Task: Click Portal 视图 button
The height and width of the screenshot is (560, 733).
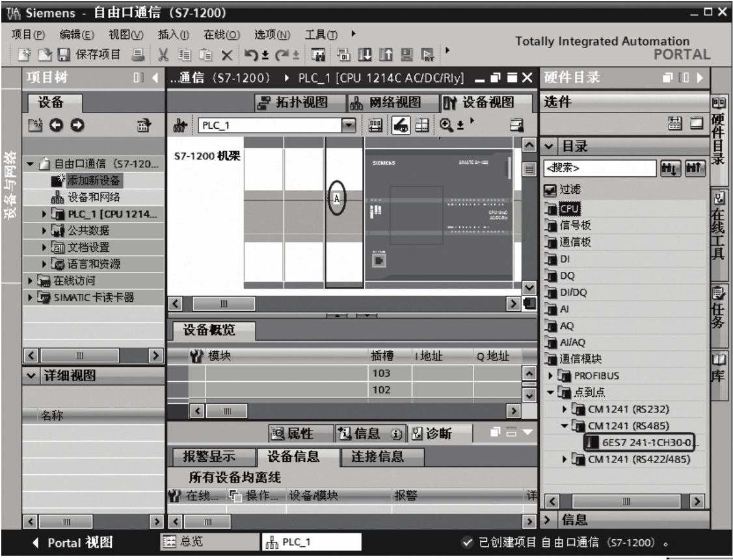Action: (73, 542)
